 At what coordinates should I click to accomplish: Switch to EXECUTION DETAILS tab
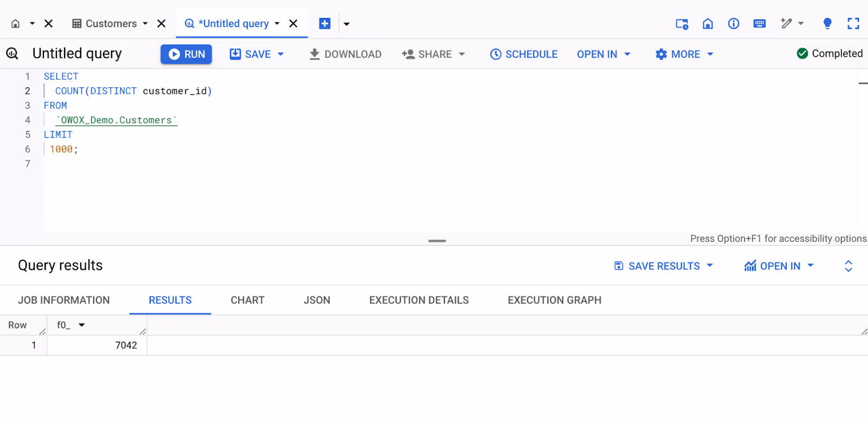point(419,300)
